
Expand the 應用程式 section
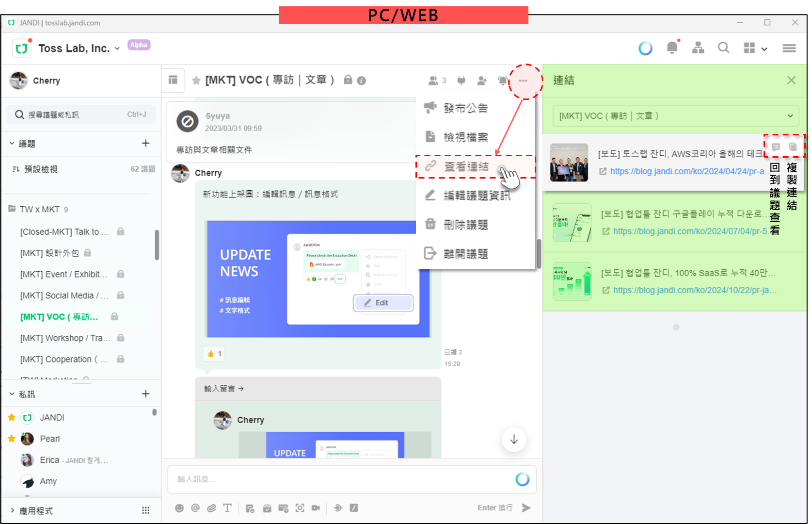(12, 510)
